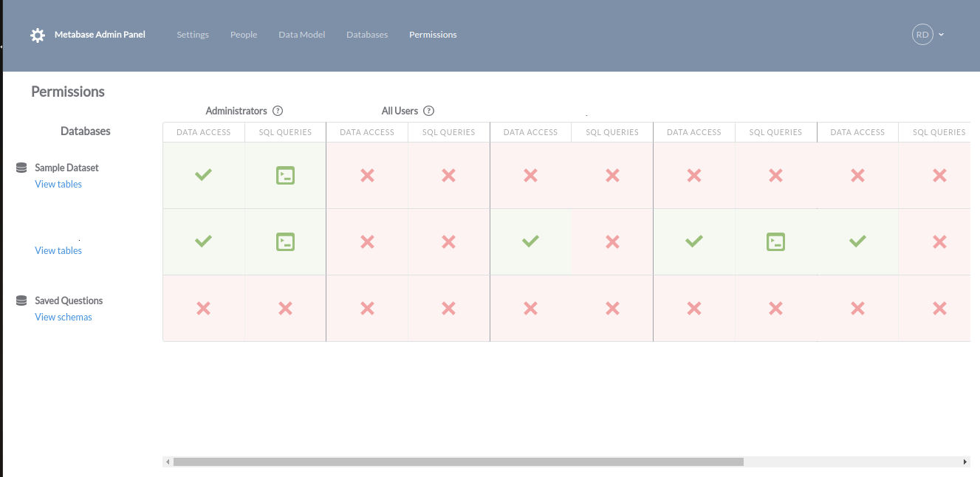
Task: Click third group's data access X for Sample Dataset
Action: pyautogui.click(x=530, y=175)
